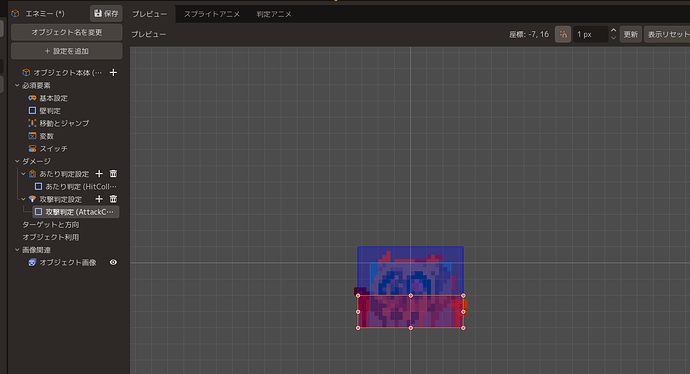This screenshot has height=374, width=690.
Task: Click the 座標: -7, 16 coordinate readout
Action: (529, 34)
